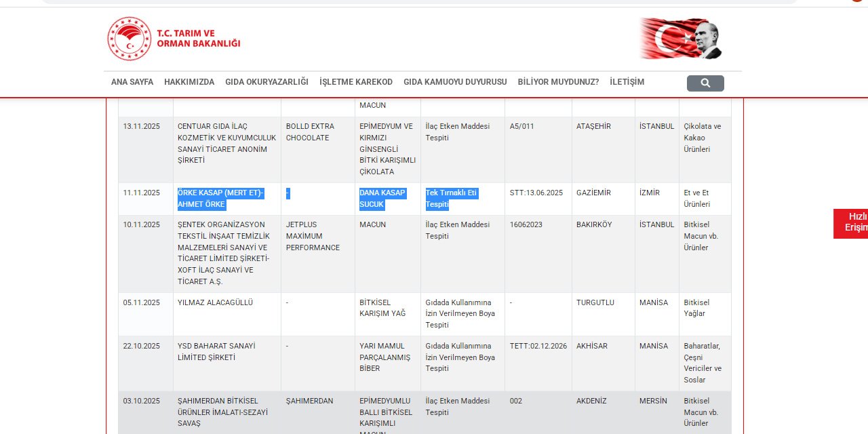
Task: Click the highlighted DANA KASAP SUCUK cell
Action: coord(382,199)
